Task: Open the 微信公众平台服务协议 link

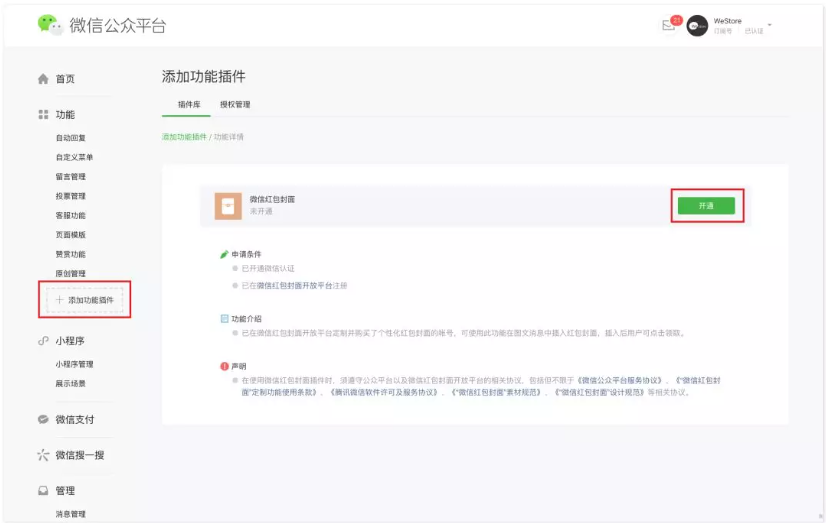Action: click(620, 380)
